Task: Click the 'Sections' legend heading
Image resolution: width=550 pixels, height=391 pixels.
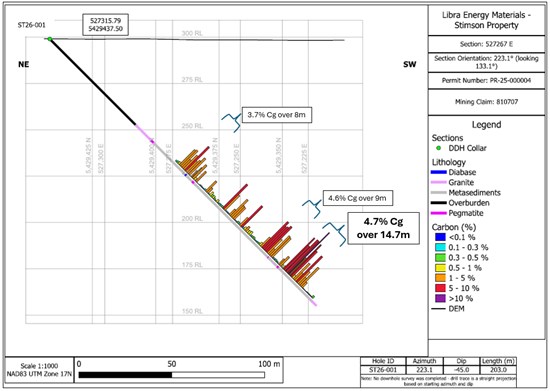Action: pyautogui.click(x=447, y=138)
